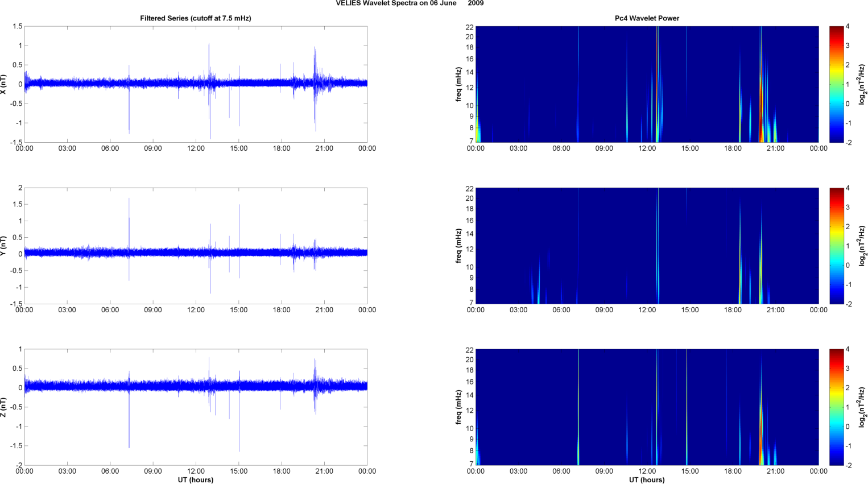Click the log2(nT²/Hz) label beside middle colorbar

(x=862, y=246)
